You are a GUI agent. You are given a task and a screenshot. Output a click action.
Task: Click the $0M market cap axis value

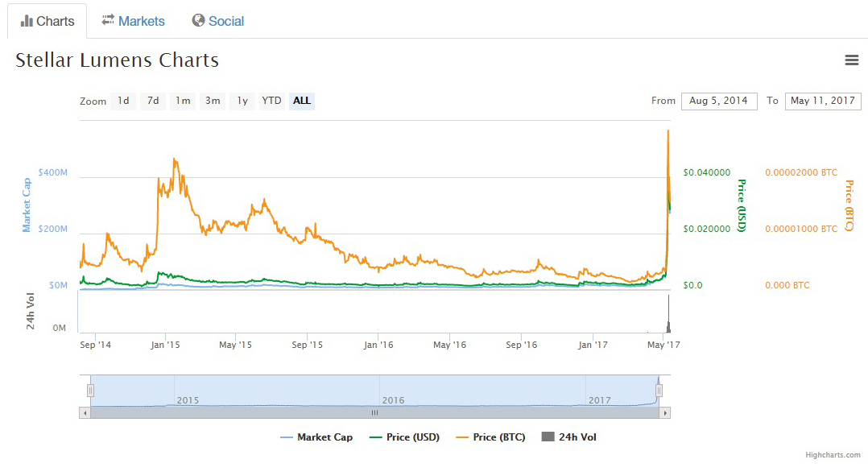click(58, 286)
